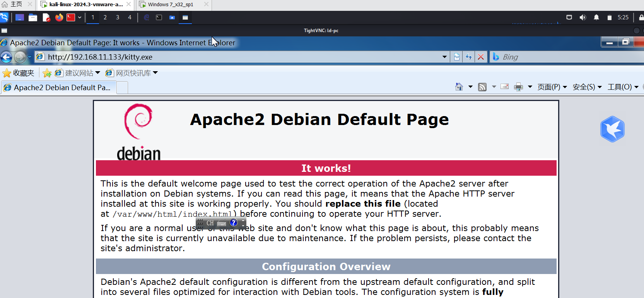Minimize the Internet Explorer window
This screenshot has width=644, height=298.
[609, 42]
